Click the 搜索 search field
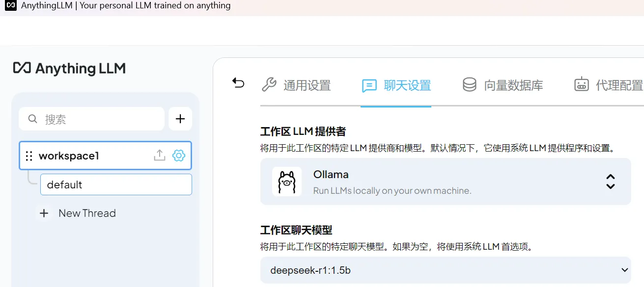Screen dimensions: 644x287 91,119
